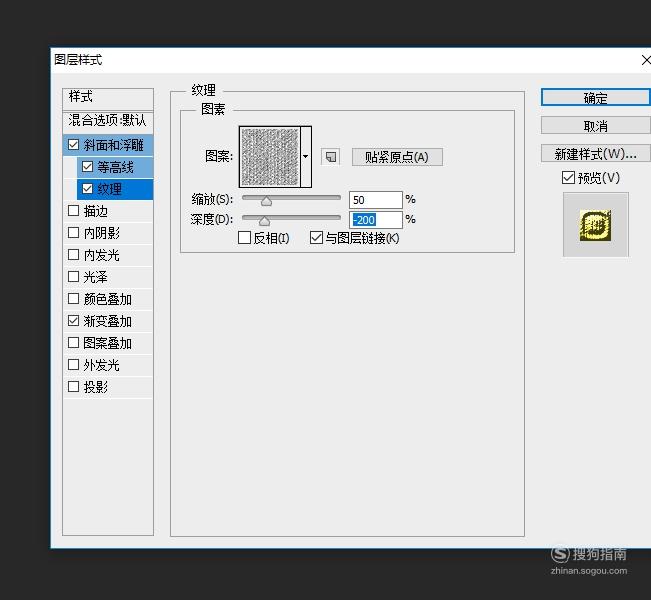651x600 pixels.
Task: Click the 缩放 percentage input field
Action: 376,200
